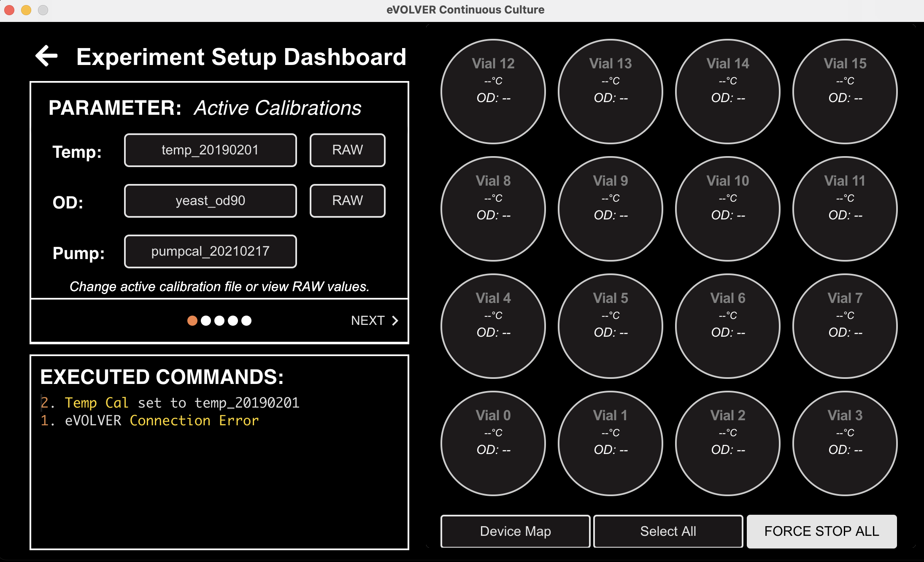Click FORCE STOP ALL button

coord(822,531)
